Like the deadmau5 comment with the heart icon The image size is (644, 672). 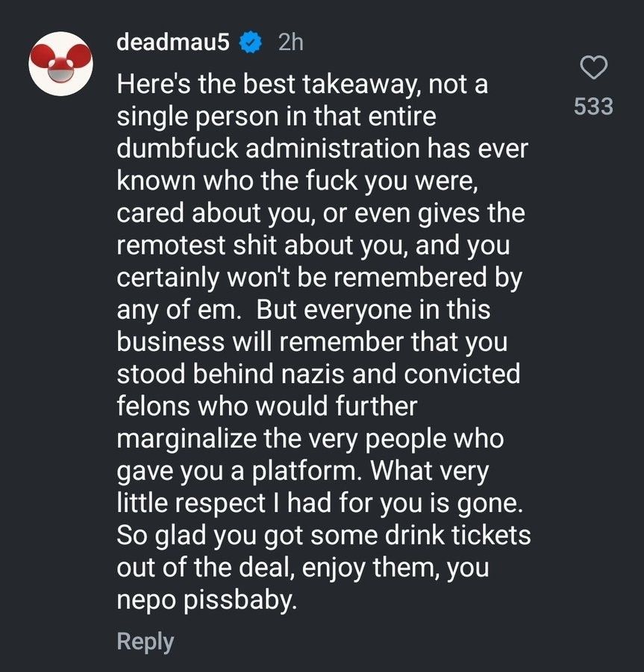click(594, 67)
